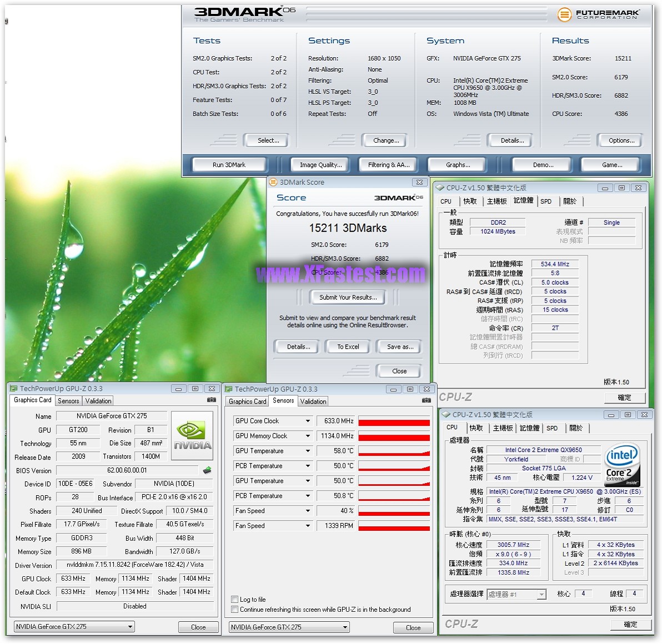Click the NVIDIA logo in GPU-Z

(x=192, y=435)
